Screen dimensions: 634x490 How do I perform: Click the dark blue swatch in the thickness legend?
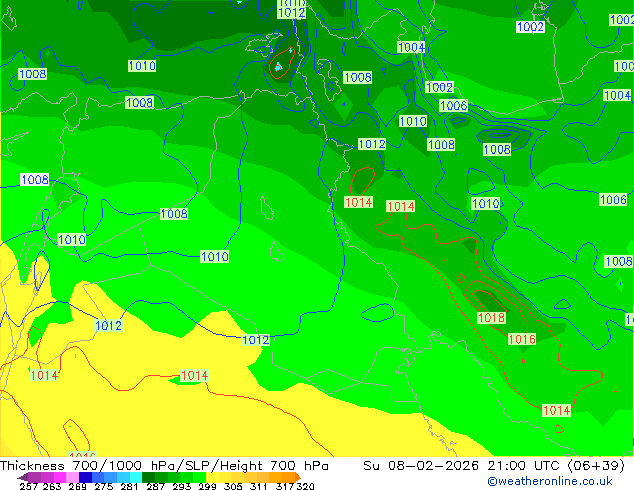coord(85,477)
